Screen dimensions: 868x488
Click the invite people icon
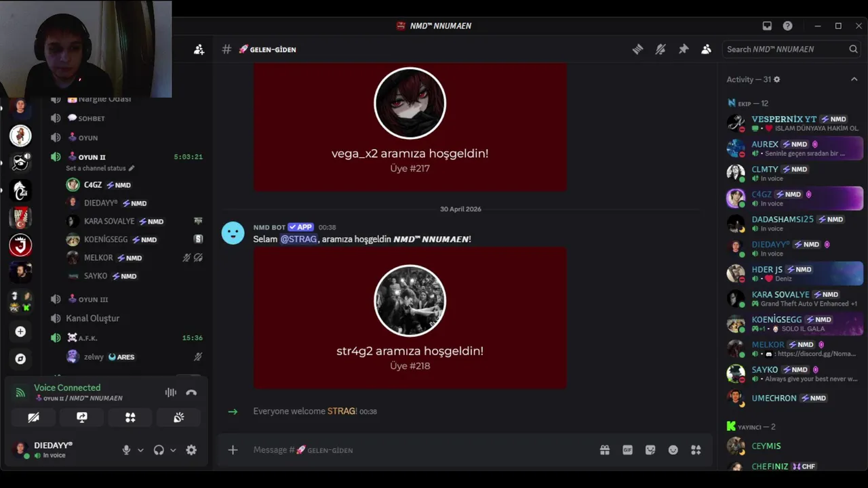coord(199,49)
